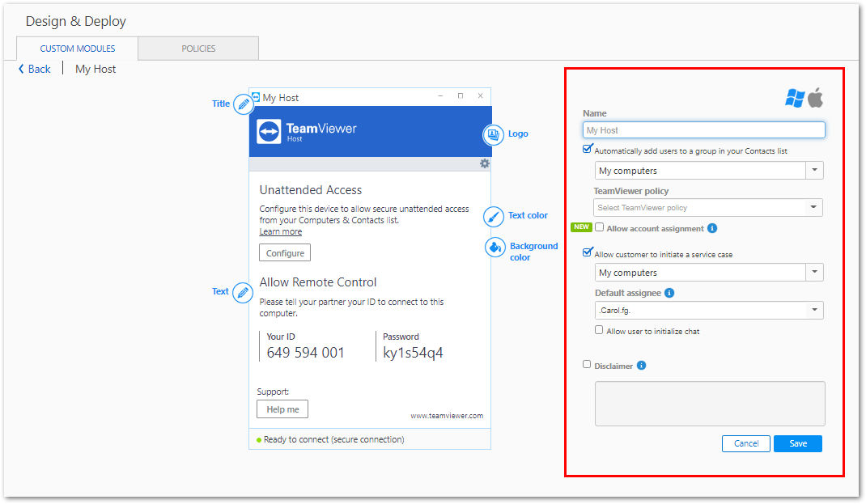This screenshot has height=504, width=866.
Task: Edit the Text pencil icon
Action: [243, 292]
